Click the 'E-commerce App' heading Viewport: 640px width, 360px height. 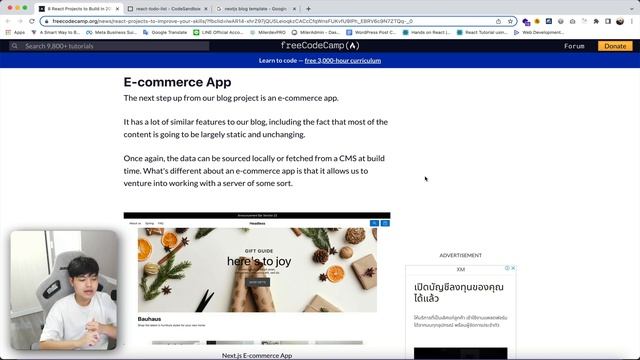point(177,82)
